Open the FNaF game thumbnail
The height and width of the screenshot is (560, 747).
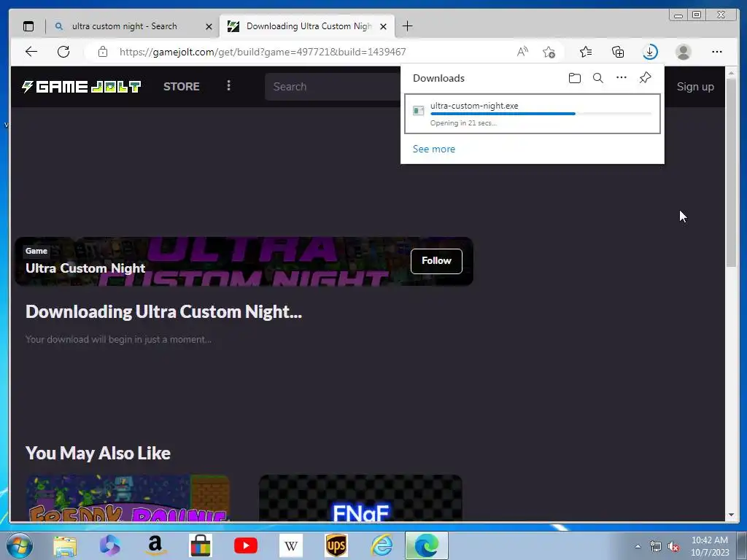pyautogui.click(x=360, y=497)
